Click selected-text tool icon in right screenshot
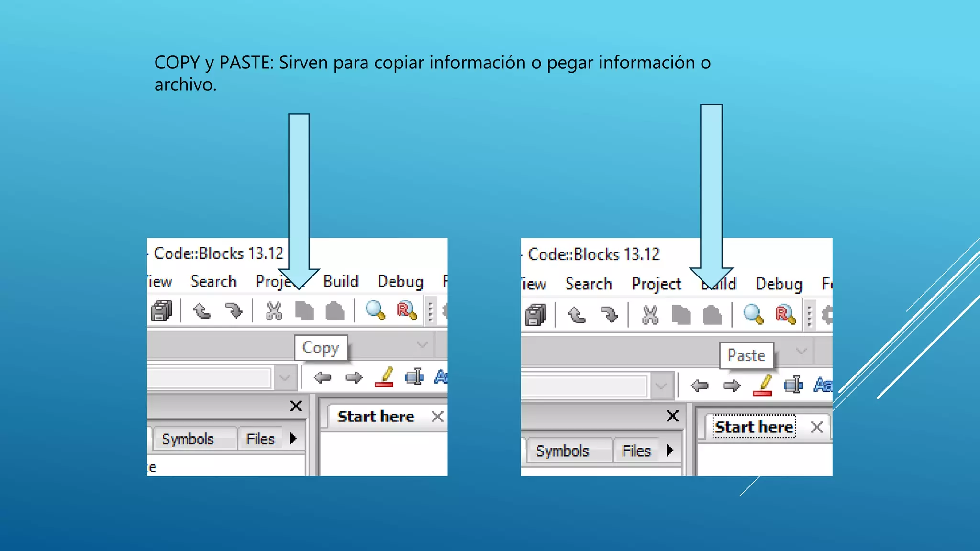 793,385
